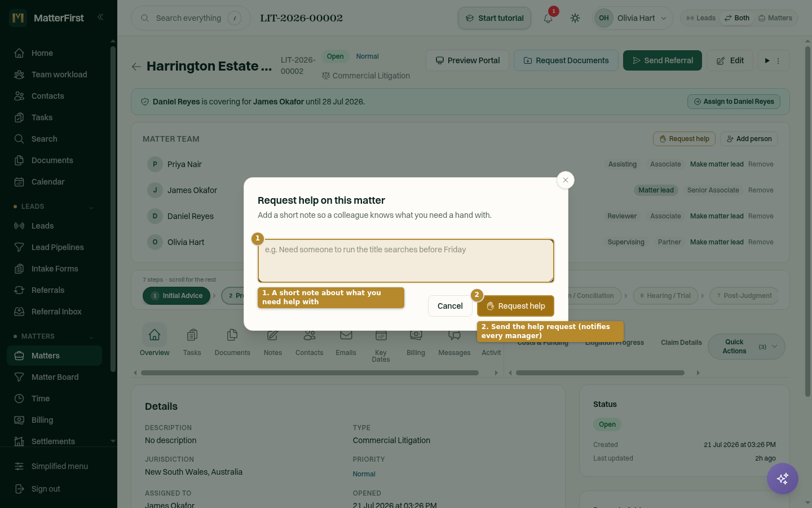Open Tasks in the sidebar

coord(55,117)
